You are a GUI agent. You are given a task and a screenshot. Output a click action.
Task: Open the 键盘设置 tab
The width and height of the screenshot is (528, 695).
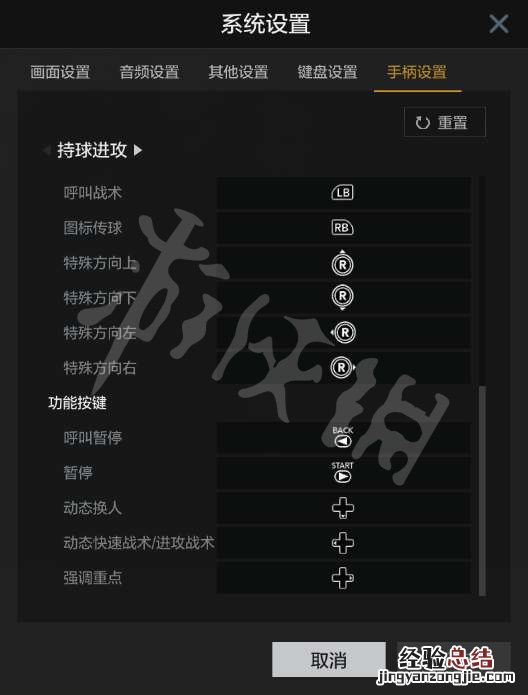327,72
